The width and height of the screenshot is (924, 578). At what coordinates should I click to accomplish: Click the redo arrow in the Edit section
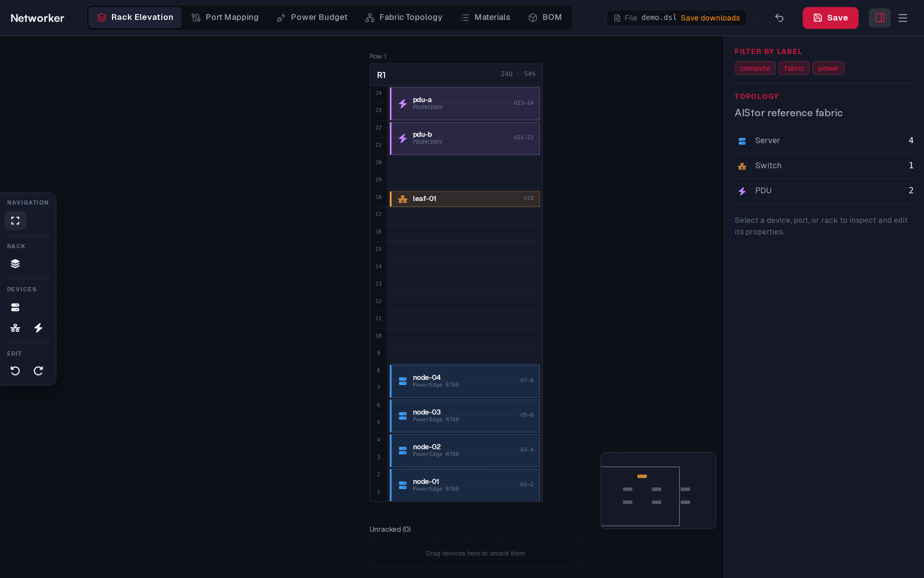click(x=38, y=371)
